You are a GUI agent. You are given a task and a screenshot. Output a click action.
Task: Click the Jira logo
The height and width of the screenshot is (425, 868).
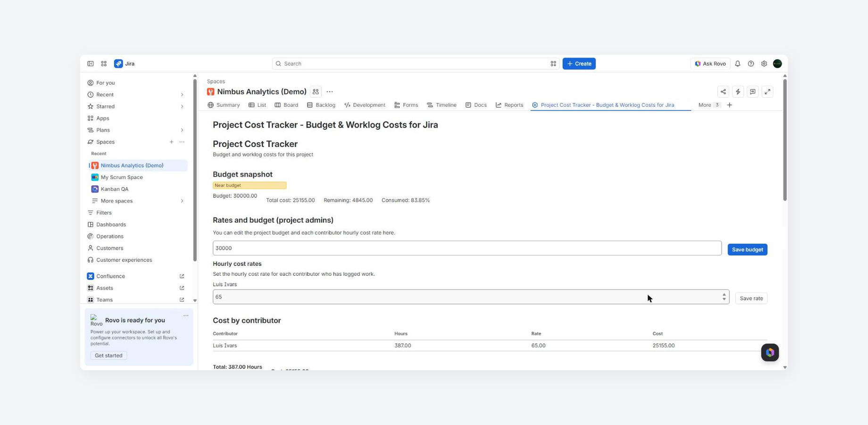click(125, 64)
